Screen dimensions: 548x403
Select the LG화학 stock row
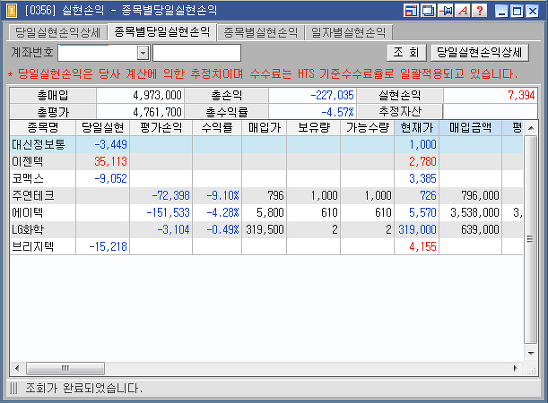tap(267, 230)
